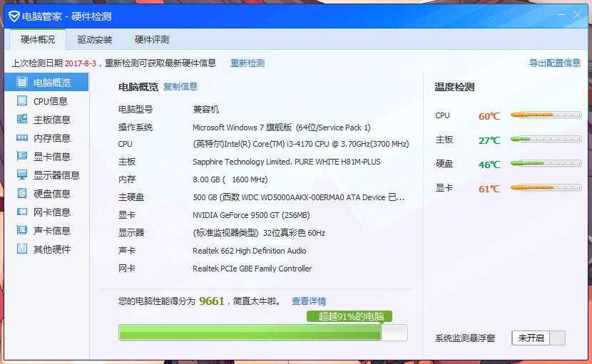Click the 硬盘 temperature gauge bar
The width and height of the screenshot is (592, 364).
tap(546, 163)
